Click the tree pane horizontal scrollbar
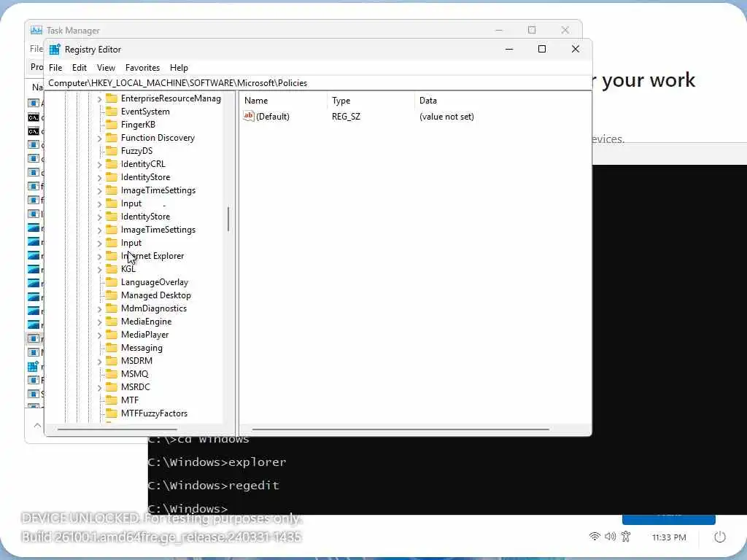This screenshot has height=560, width=747. [117, 429]
